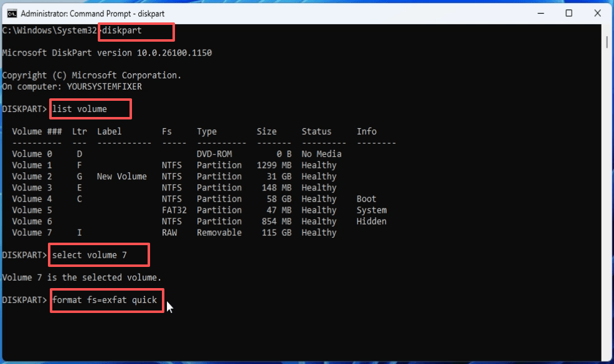The height and width of the screenshot is (364, 614).
Task: Click drive letter 'C' in Volume 4 row
Action: point(80,199)
